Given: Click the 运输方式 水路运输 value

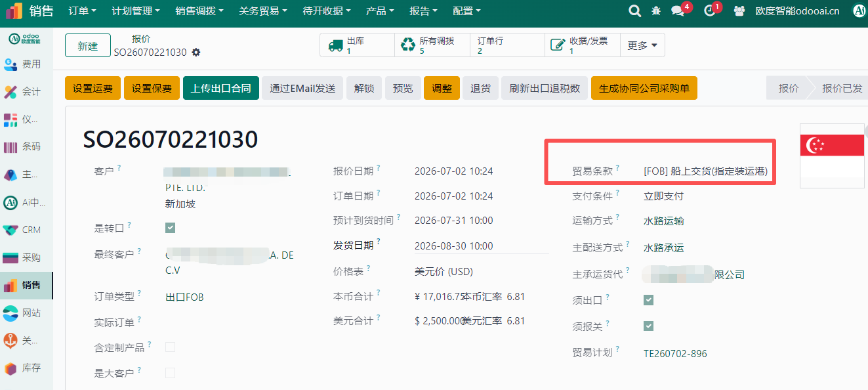Looking at the screenshot, I should pos(663,221).
